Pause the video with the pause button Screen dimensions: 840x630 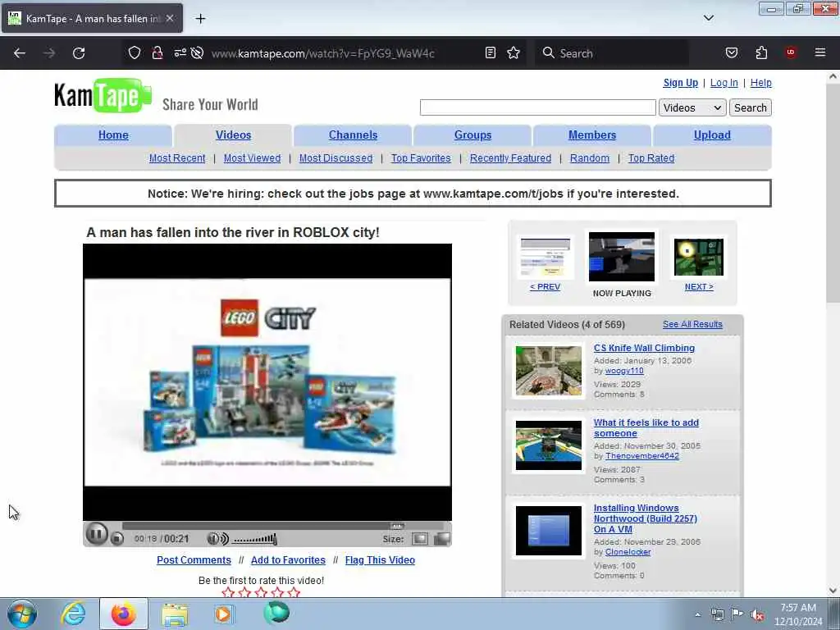click(x=97, y=534)
